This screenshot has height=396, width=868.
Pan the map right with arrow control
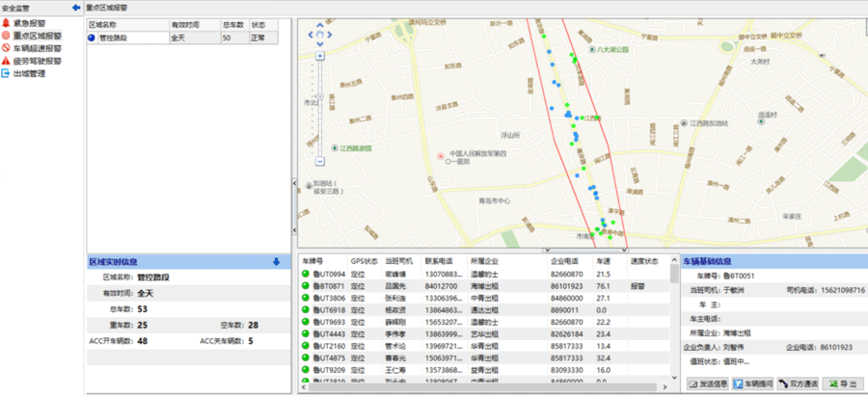pyautogui.click(x=332, y=37)
